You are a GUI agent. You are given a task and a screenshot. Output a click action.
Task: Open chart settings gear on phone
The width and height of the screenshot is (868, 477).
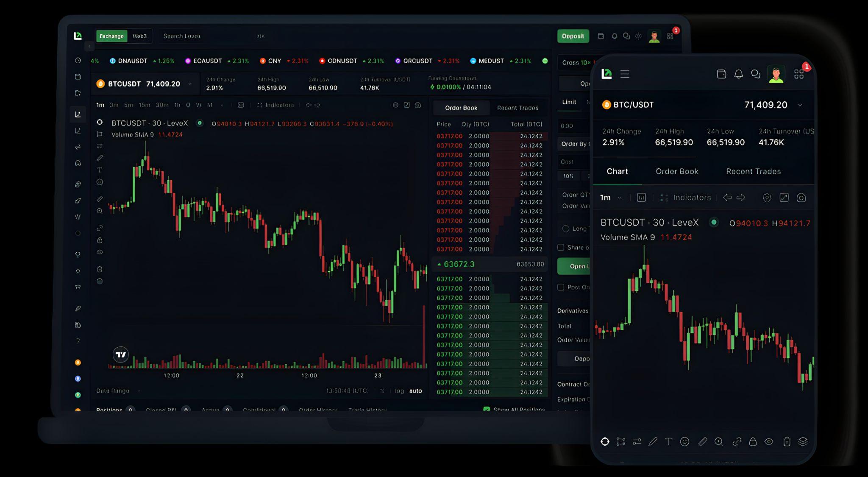click(x=767, y=198)
